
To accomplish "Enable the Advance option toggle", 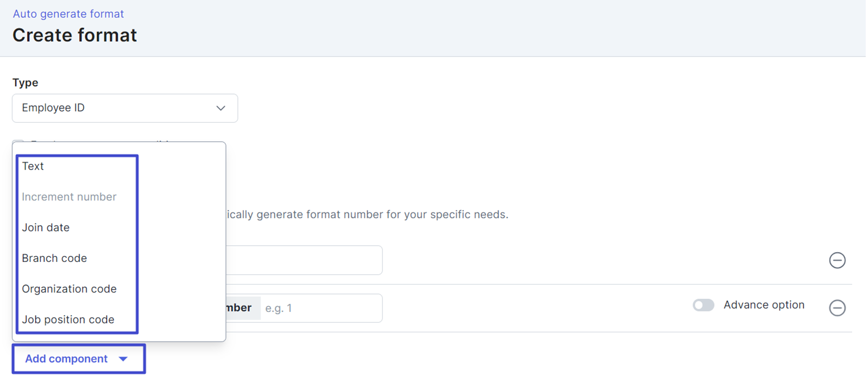I will pos(703,305).
